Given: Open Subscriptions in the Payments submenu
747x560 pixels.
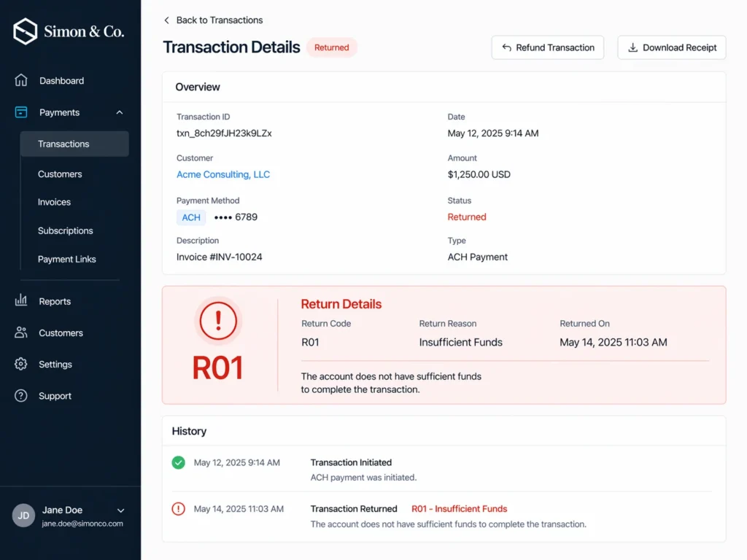Looking at the screenshot, I should click(x=65, y=230).
